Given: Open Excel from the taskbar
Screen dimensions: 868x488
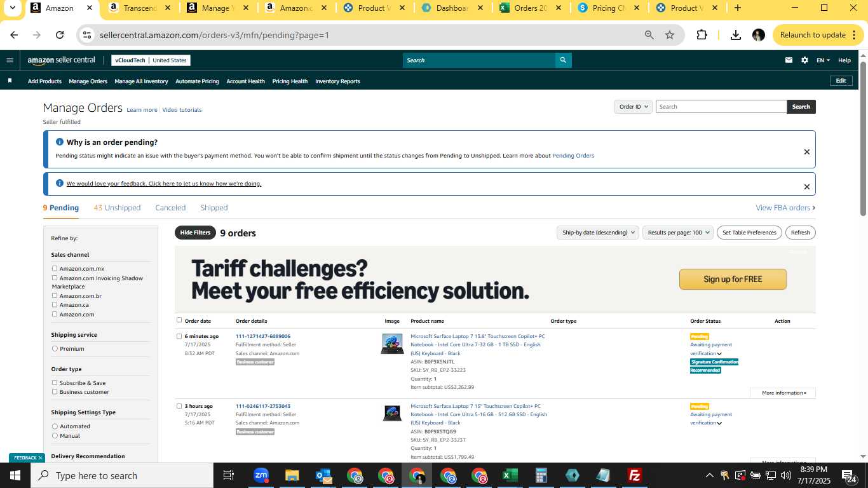Looking at the screenshot, I should pyautogui.click(x=510, y=475).
